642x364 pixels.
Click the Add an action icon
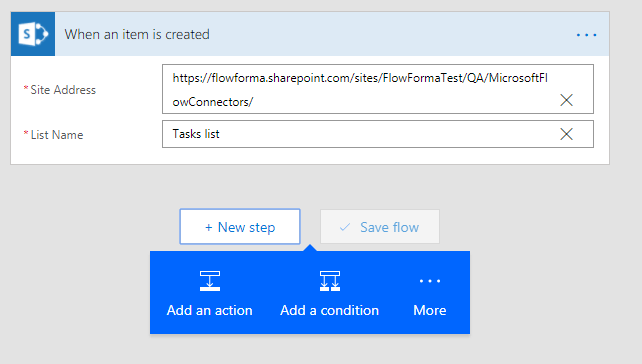pos(210,281)
